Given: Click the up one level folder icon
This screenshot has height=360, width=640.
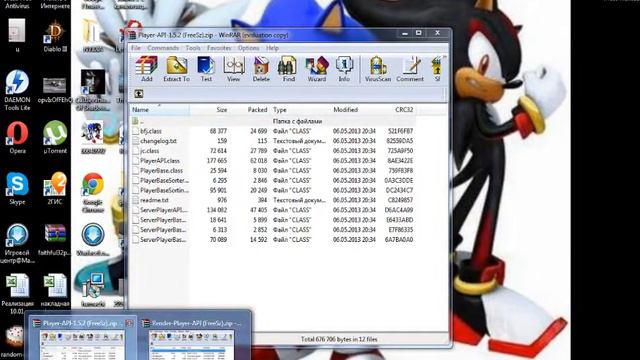Looking at the screenshot, I should (x=139, y=94).
